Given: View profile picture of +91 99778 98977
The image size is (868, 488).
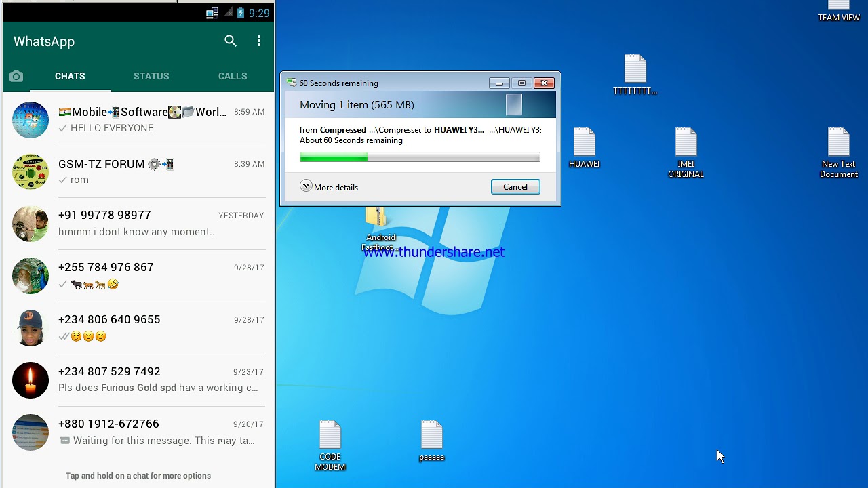Looking at the screenshot, I should [x=31, y=224].
